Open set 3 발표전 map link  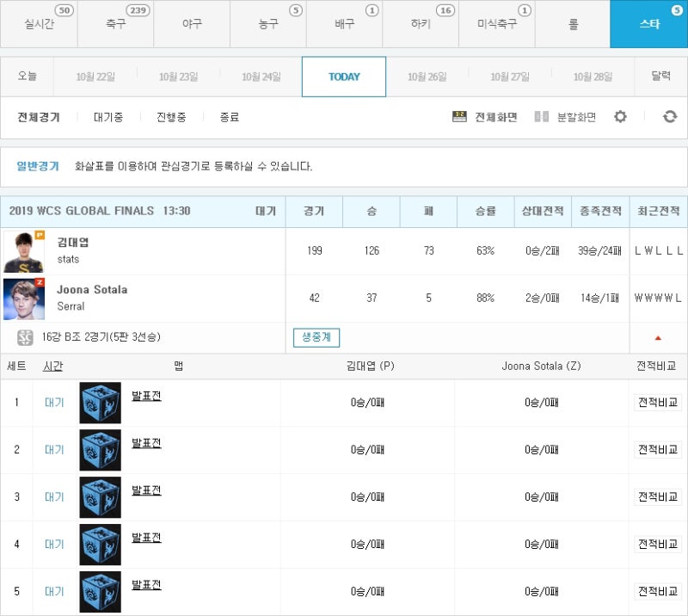coord(146,490)
